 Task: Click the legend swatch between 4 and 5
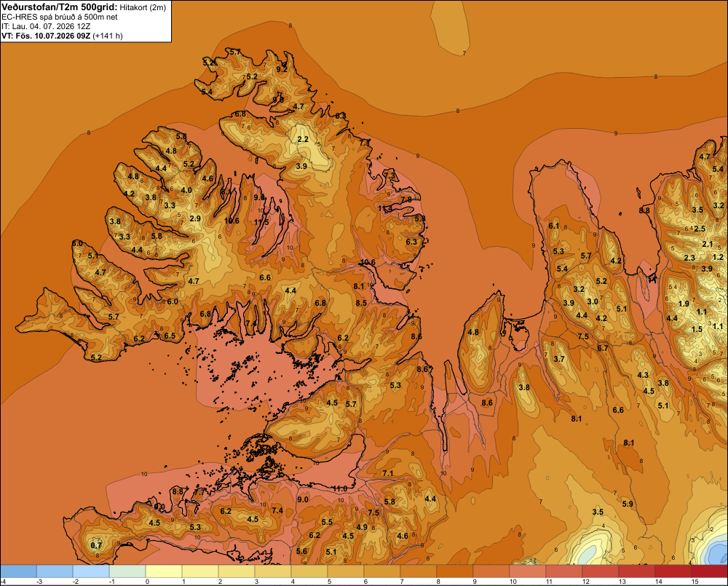pyautogui.click(x=309, y=571)
